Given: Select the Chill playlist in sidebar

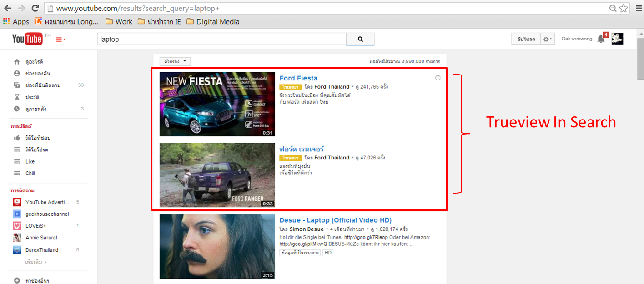Looking at the screenshot, I should [30, 173].
